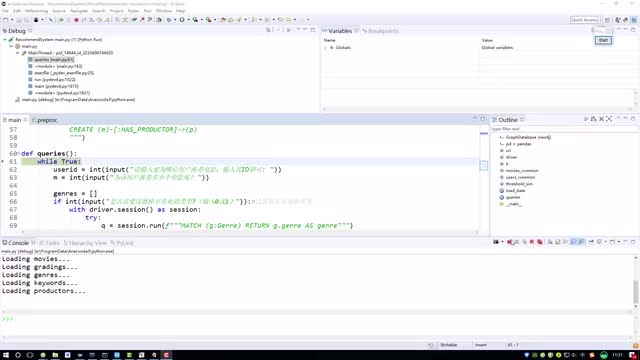The width and height of the screenshot is (640, 360).
Task: Toggle Word Wrap in Console toolbar
Action: tap(565, 242)
